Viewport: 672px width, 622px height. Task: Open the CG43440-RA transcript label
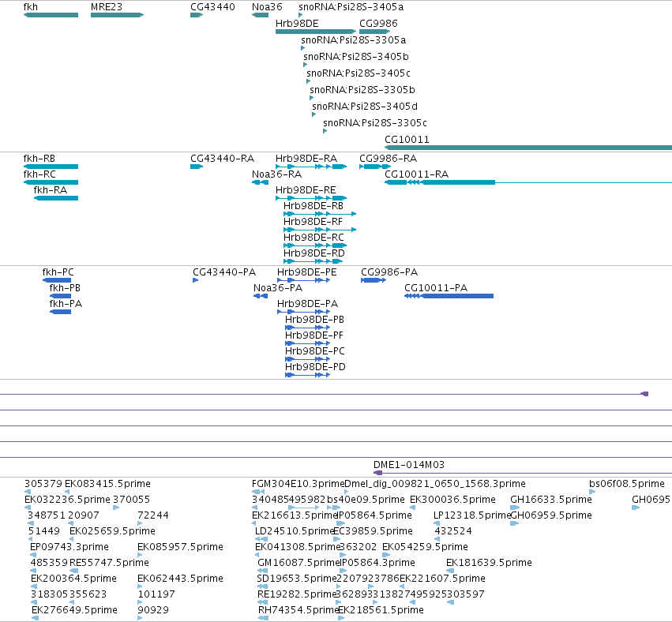click(222, 159)
